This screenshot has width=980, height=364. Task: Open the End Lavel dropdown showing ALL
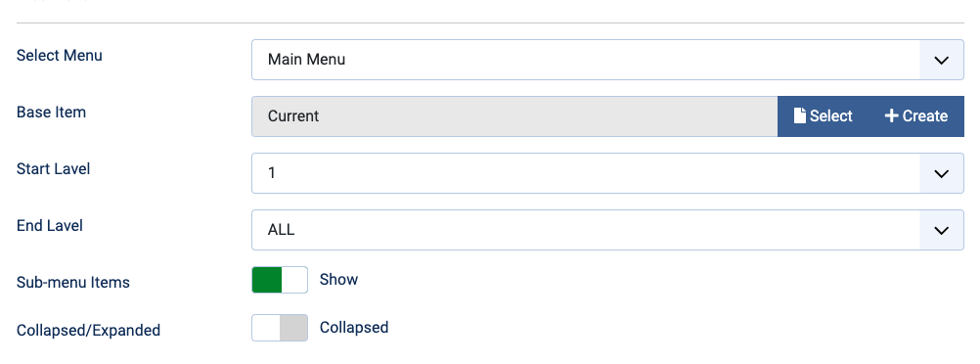pos(607,230)
